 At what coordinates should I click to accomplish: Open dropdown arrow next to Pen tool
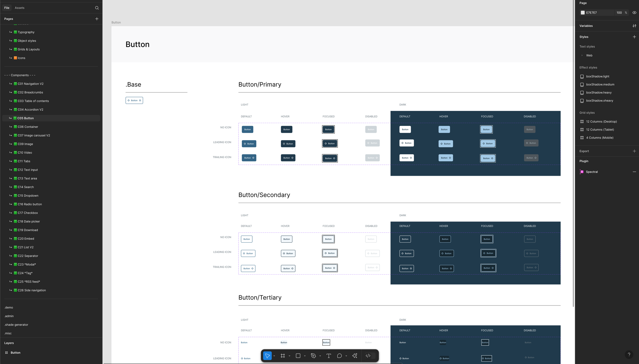pos(320,356)
